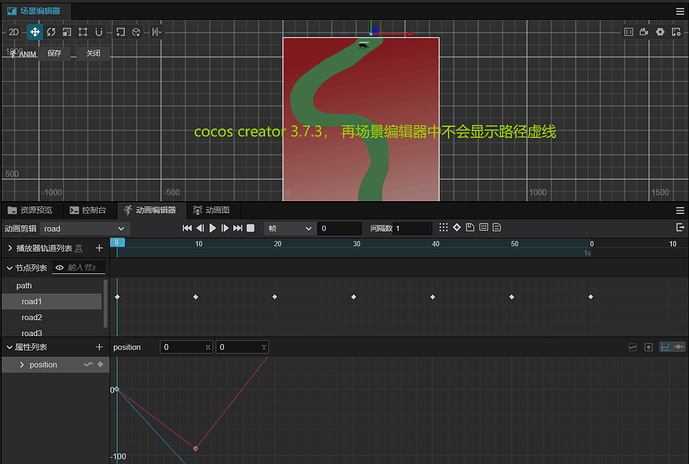This screenshot has height=464, width=689.
Task: Step to the previous frame
Action: point(200,228)
